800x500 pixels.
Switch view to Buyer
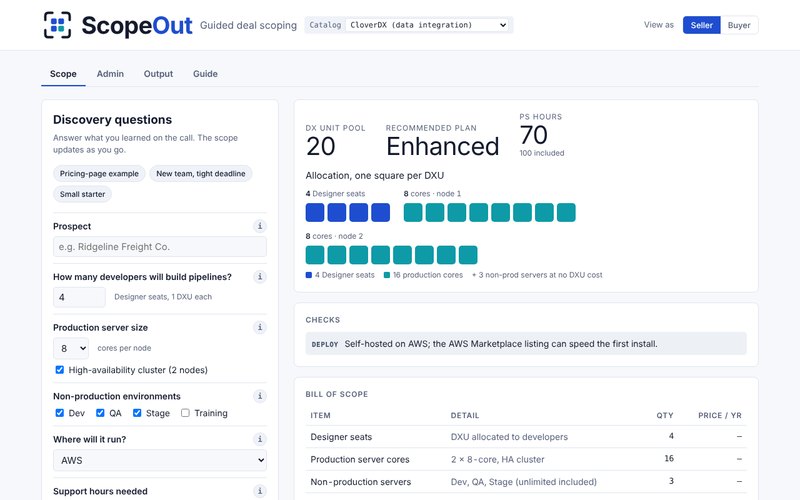(x=739, y=25)
